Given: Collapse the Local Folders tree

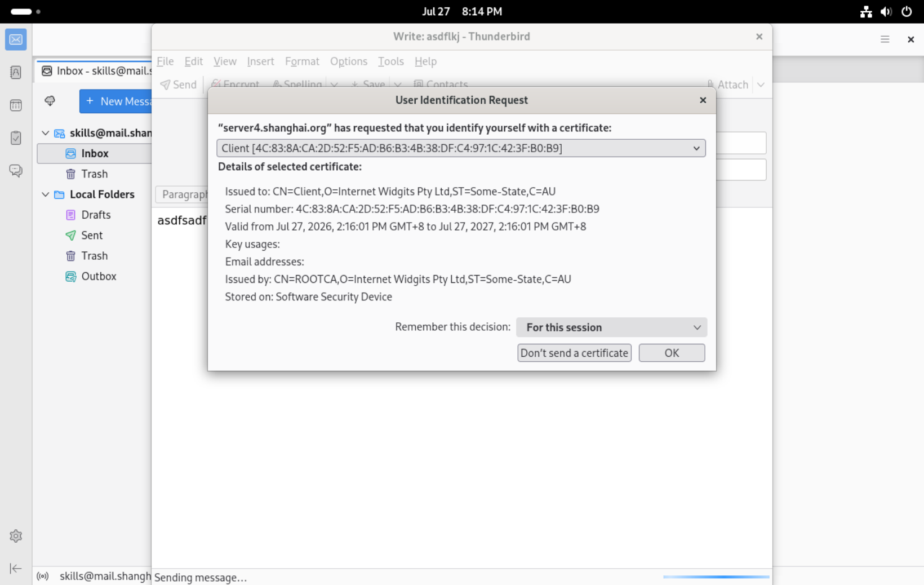Looking at the screenshot, I should coord(46,194).
